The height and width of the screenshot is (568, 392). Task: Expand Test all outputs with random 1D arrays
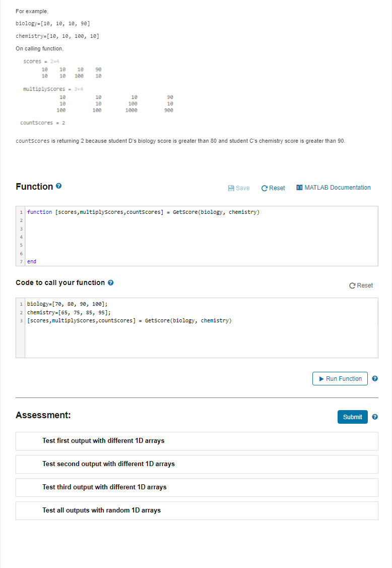pyautogui.click(x=197, y=510)
